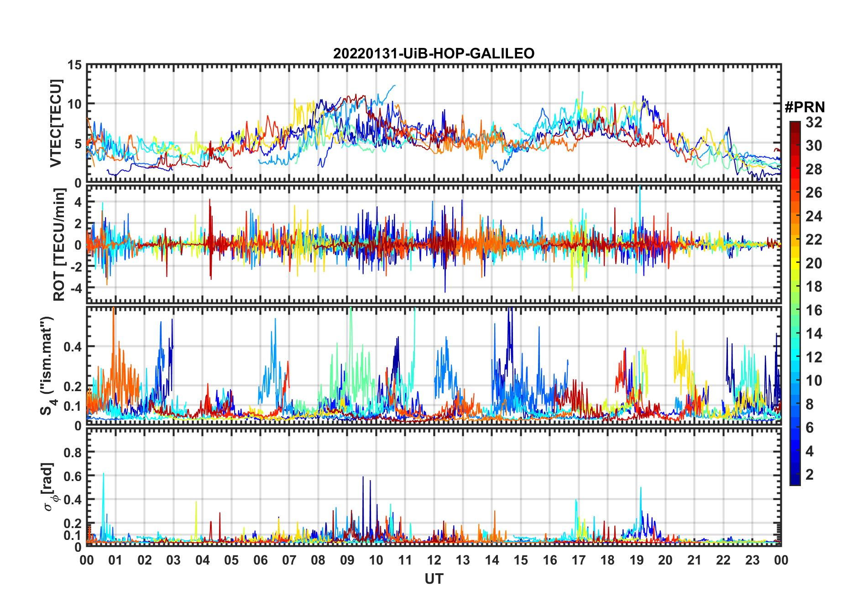The width and height of the screenshot is (868, 607).
Task: Click inside the sigma-phi plot panel
Action: (434, 487)
